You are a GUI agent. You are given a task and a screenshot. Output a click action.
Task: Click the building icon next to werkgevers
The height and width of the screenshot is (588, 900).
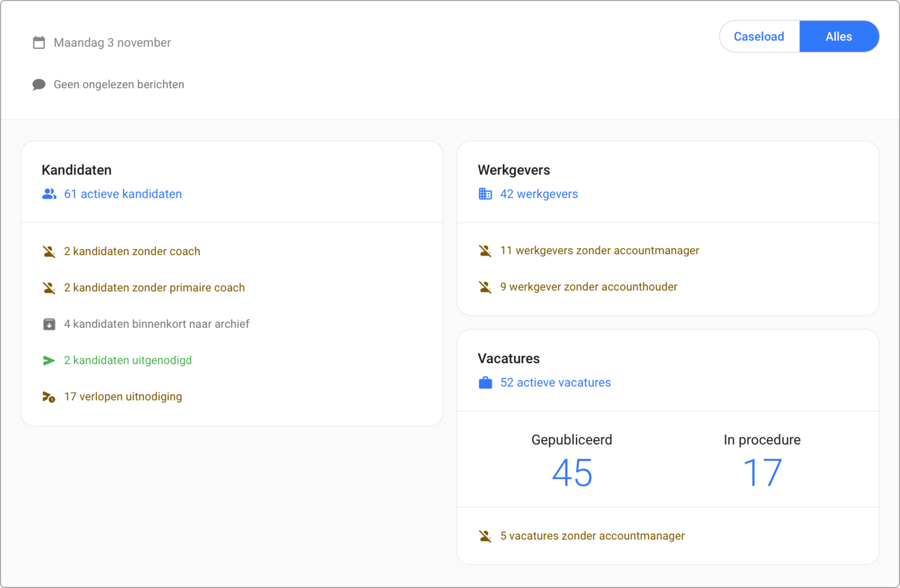[485, 194]
